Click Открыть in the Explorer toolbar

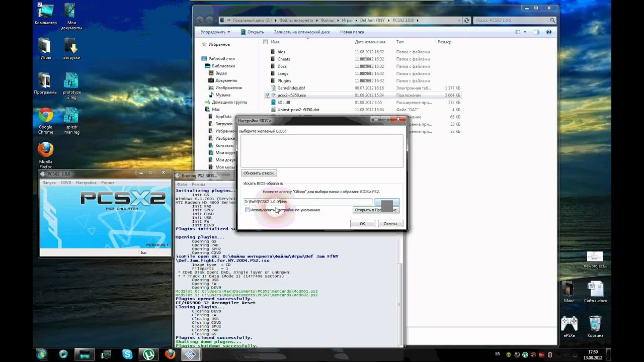tap(252, 32)
